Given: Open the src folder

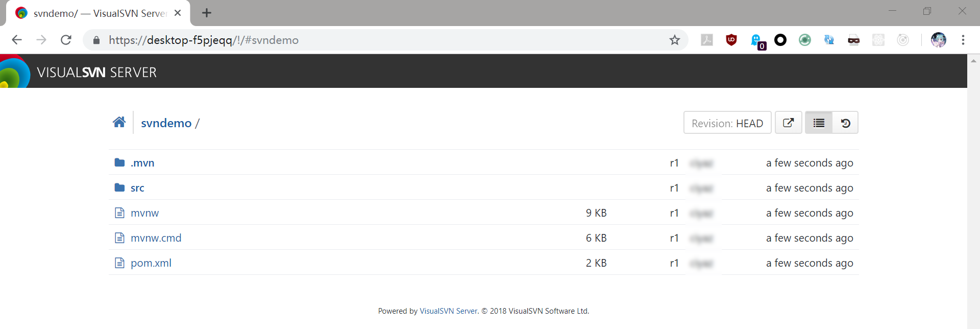Looking at the screenshot, I should [x=137, y=188].
